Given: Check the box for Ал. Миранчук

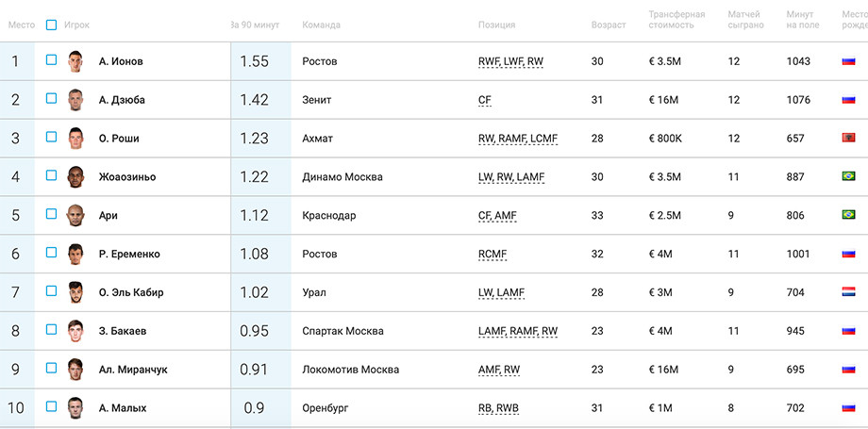Looking at the screenshot, I should click(51, 368).
